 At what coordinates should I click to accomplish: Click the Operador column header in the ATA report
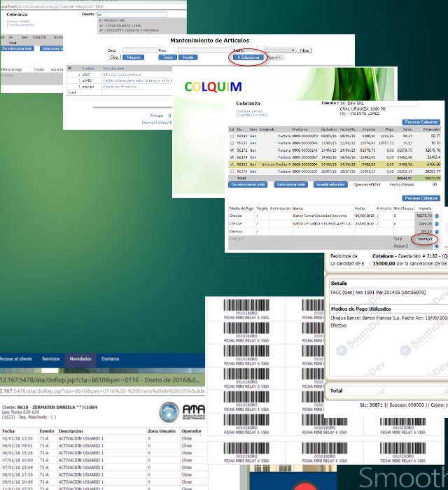point(192,431)
